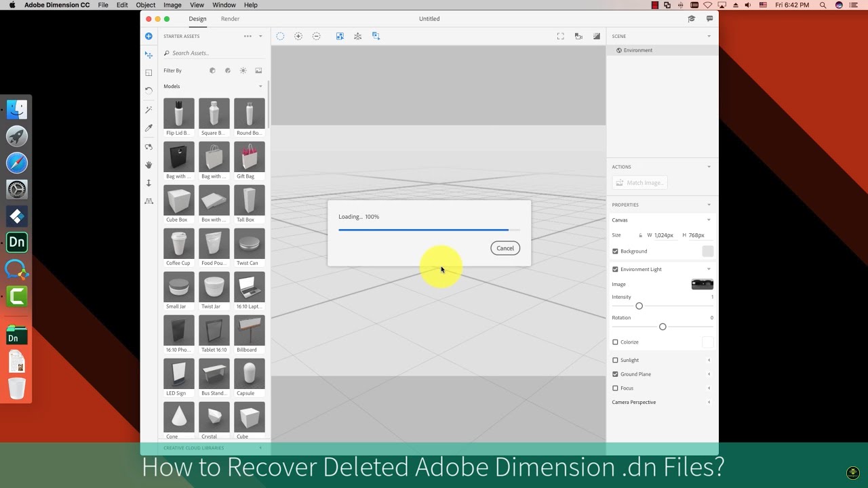Filter assets by images icon
Viewport: 868px width, 488px height.
click(x=258, y=70)
